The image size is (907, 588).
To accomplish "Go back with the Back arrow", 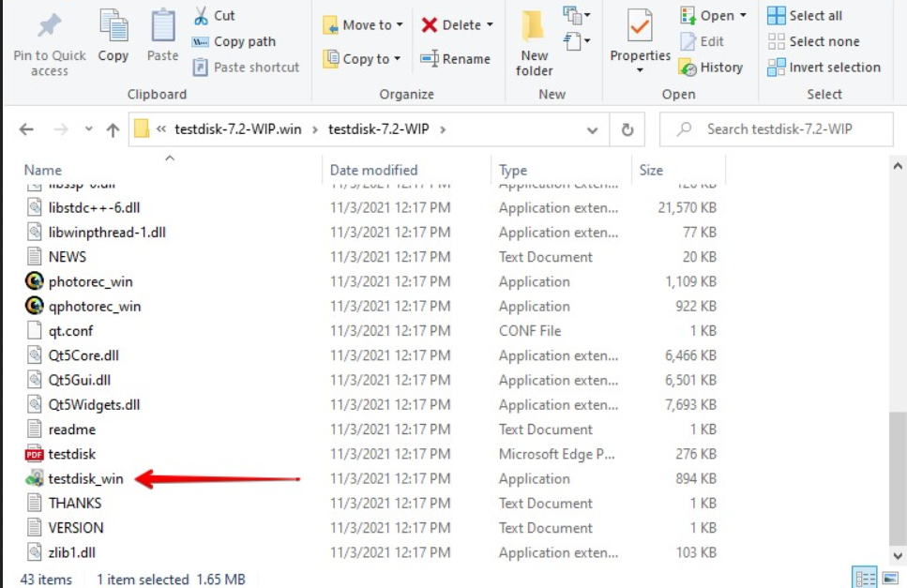I will click(x=26, y=128).
